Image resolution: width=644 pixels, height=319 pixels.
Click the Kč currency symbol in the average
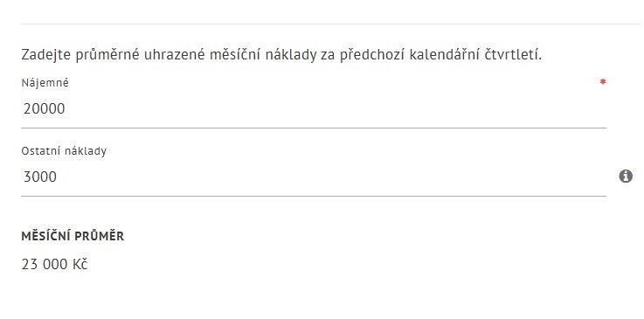tap(80, 265)
